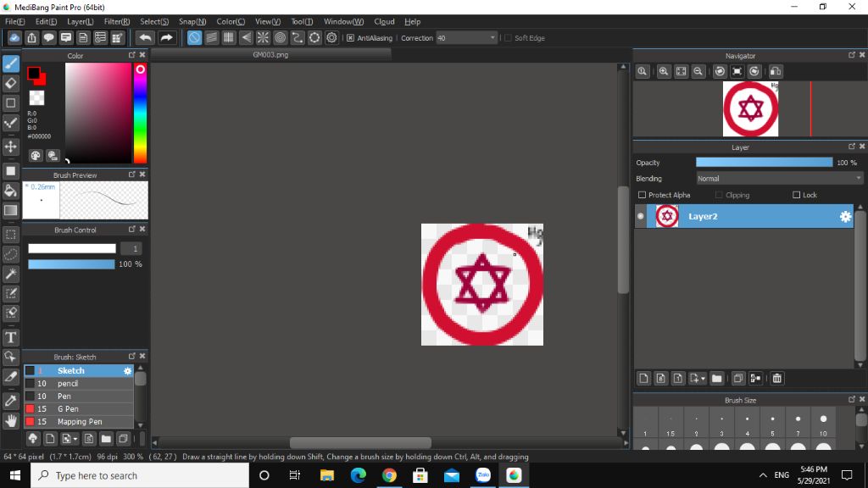This screenshot has height=488, width=868.
Task: Flip canvas view in Navigator
Action: [x=776, y=71]
